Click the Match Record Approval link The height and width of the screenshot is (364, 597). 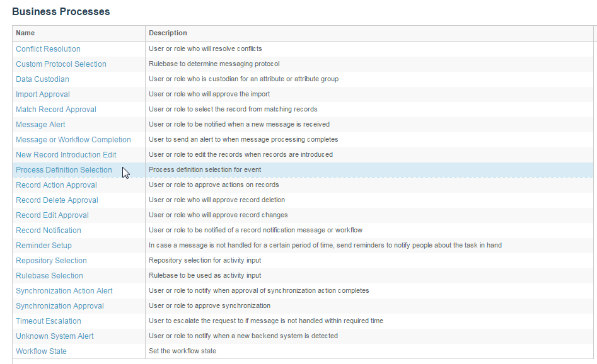pos(56,110)
